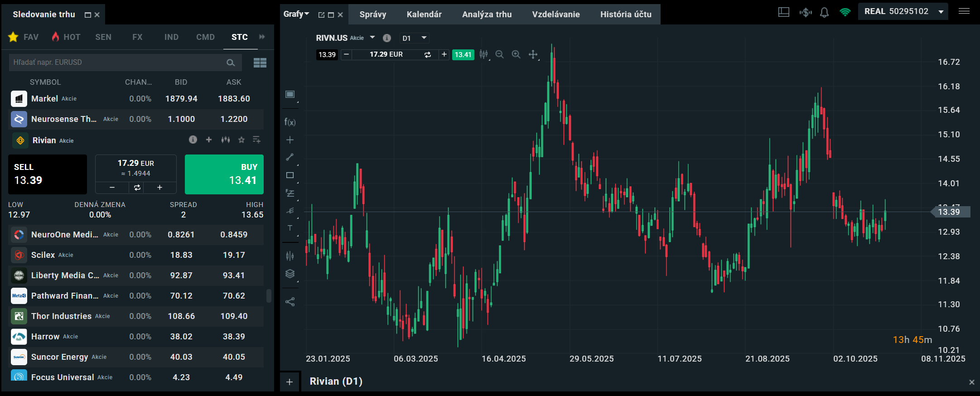Click the share chart icon

[x=290, y=302]
